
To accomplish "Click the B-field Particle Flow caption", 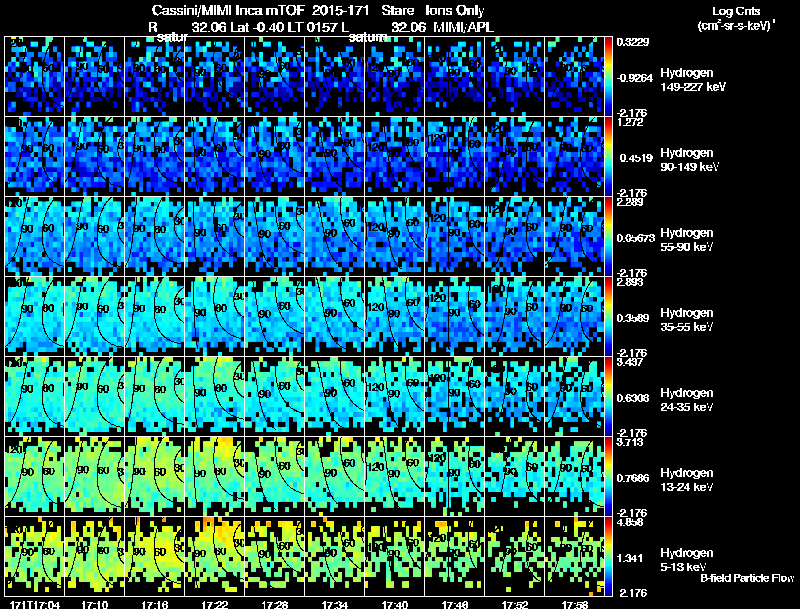I will pyautogui.click(x=747, y=578).
